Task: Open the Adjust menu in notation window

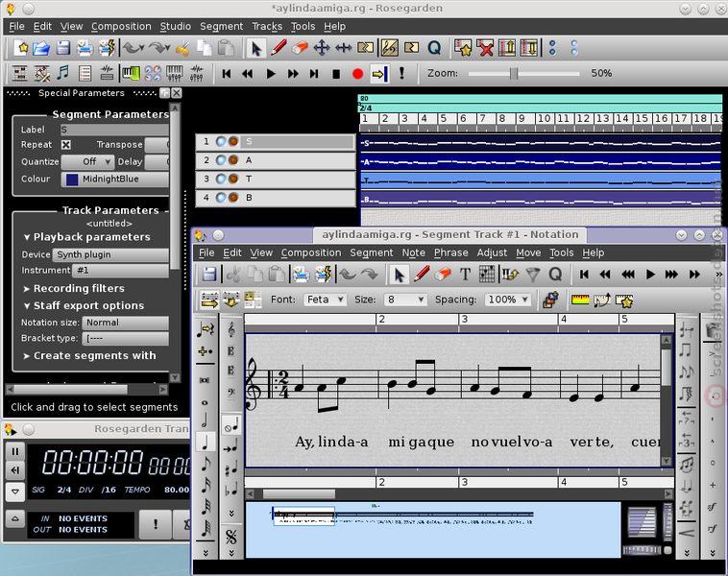Action: click(492, 252)
